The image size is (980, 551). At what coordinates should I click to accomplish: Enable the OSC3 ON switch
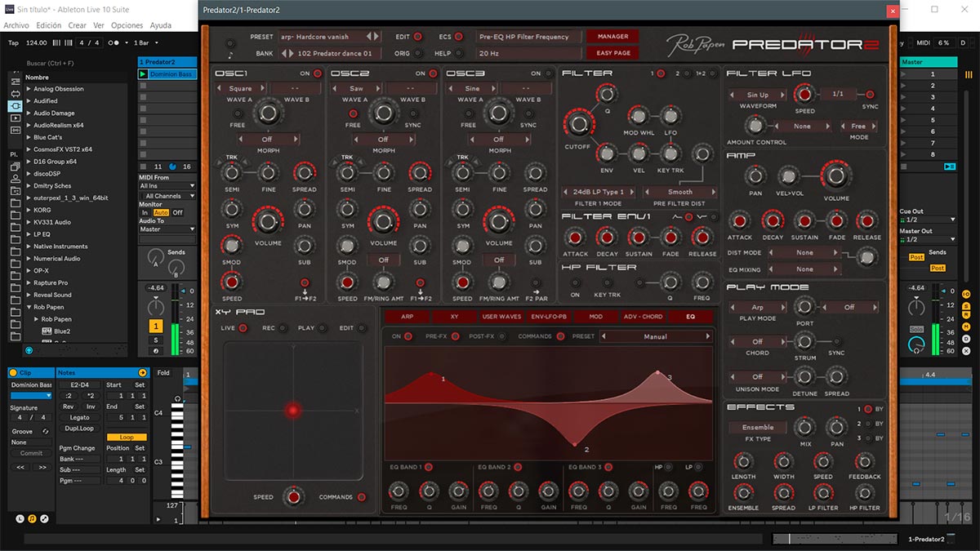(x=549, y=73)
